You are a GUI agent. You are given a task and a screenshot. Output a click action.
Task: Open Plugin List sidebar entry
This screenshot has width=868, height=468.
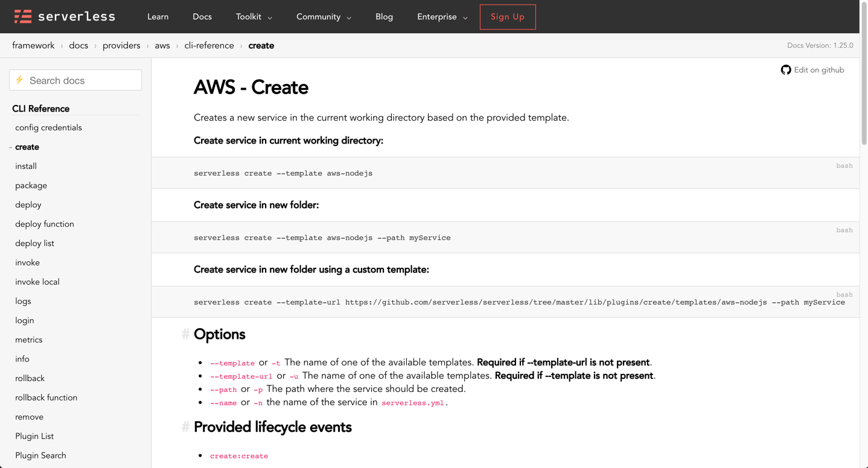(x=34, y=437)
